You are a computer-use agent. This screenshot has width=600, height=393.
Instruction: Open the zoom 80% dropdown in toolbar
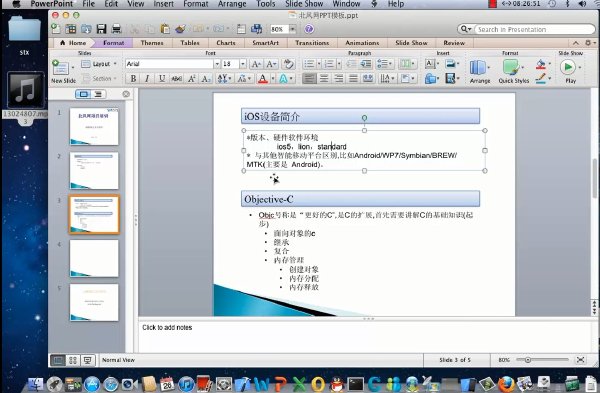pos(293,29)
